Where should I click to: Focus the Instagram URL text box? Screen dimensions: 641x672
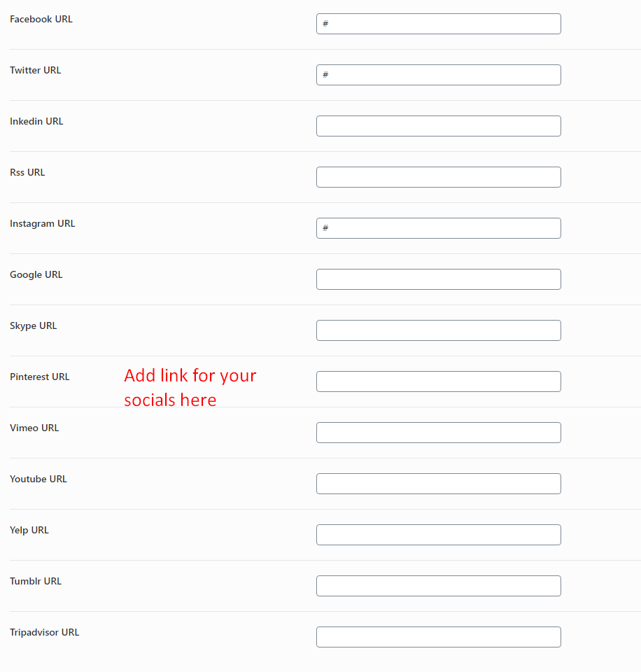(438, 228)
